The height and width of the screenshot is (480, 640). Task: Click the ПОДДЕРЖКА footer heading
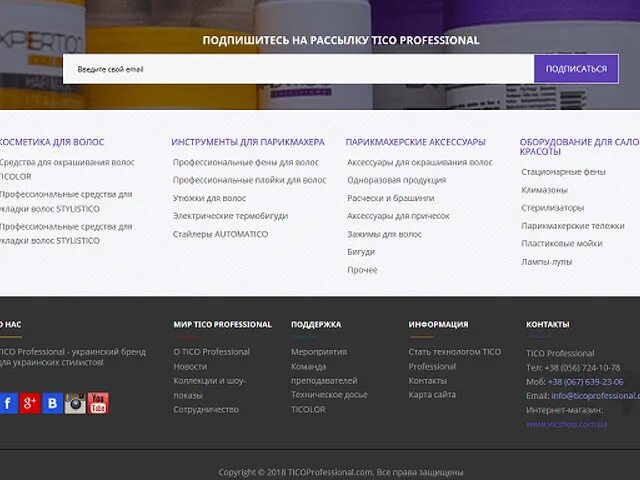[x=316, y=324]
